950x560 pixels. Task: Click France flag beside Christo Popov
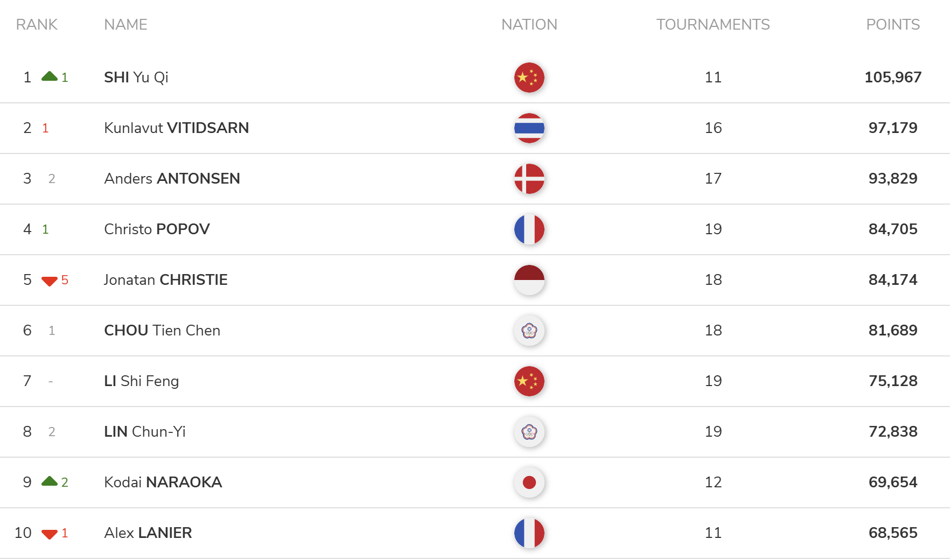tap(529, 229)
